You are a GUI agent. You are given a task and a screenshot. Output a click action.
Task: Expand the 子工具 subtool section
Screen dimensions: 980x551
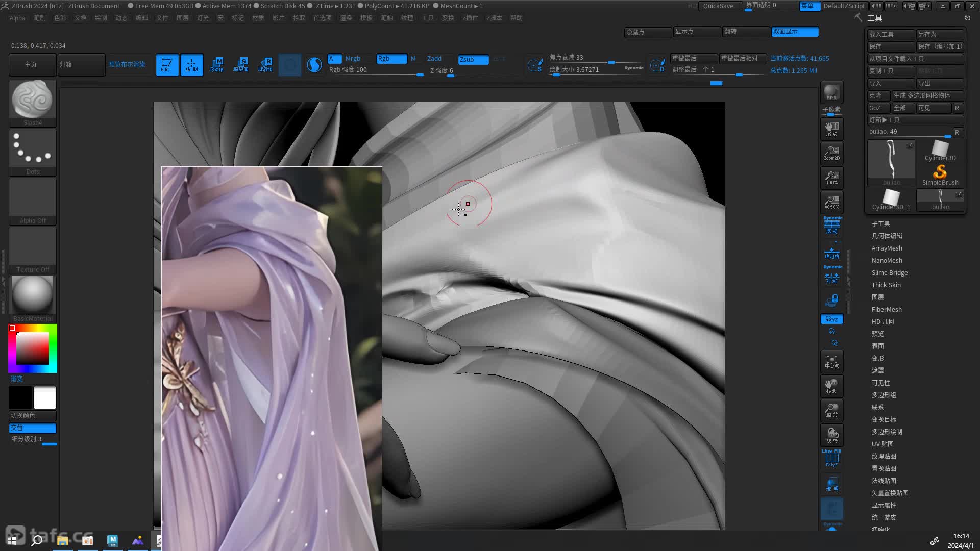[881, 224]
